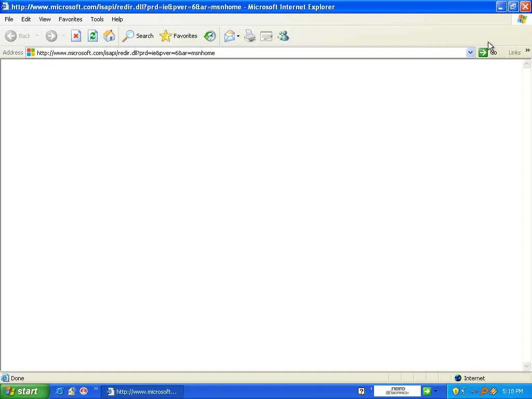Click the scrollbar down arrow
Image resolution: width=532 pixels, height=399 pixels.
click(527, 366)
